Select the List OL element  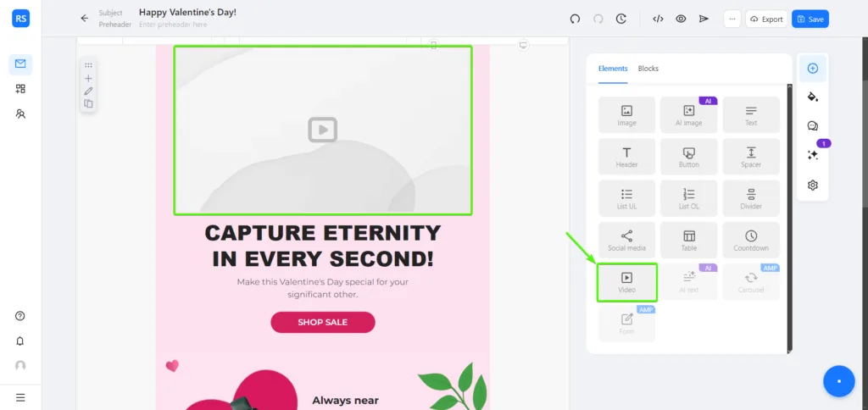(688, 198)
